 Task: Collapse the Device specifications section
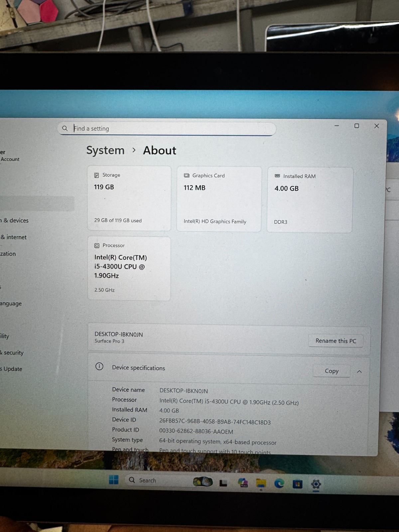[x=359, y=371]
